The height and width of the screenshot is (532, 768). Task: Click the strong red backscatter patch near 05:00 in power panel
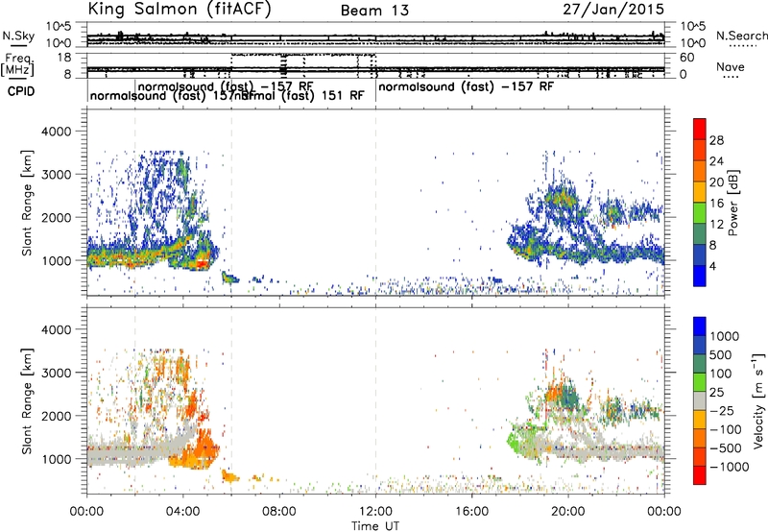(201, 263)
